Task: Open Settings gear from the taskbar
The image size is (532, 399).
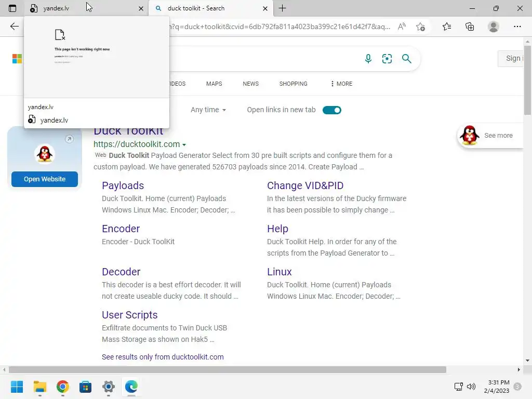Action: [109, 387]
